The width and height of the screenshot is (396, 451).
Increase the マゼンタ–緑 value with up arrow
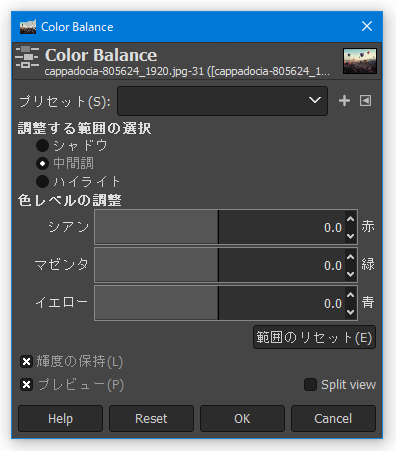(x=350, y=257)
